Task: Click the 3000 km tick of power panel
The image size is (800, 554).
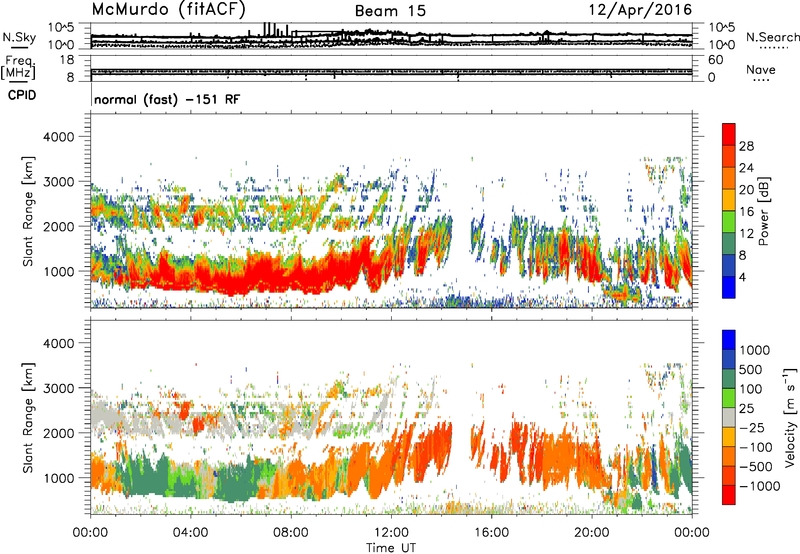Action: tap(58, 182)
